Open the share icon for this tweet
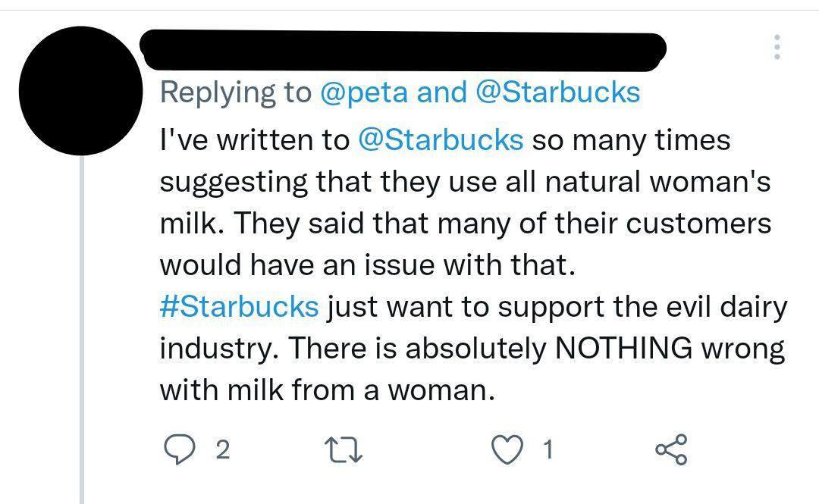The image size is (819, 504). pyautogui.click(x=671, y=449)
